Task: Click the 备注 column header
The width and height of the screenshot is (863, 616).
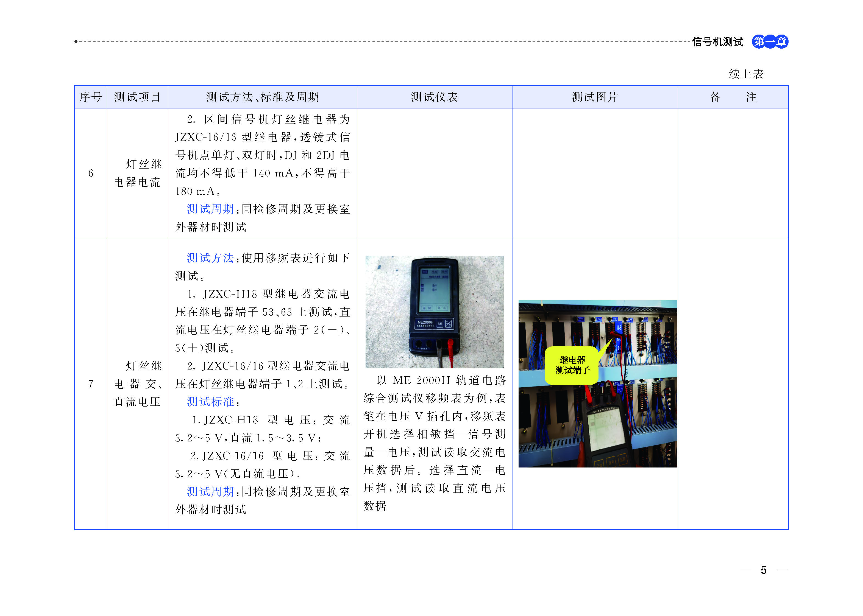Action: 733,97
